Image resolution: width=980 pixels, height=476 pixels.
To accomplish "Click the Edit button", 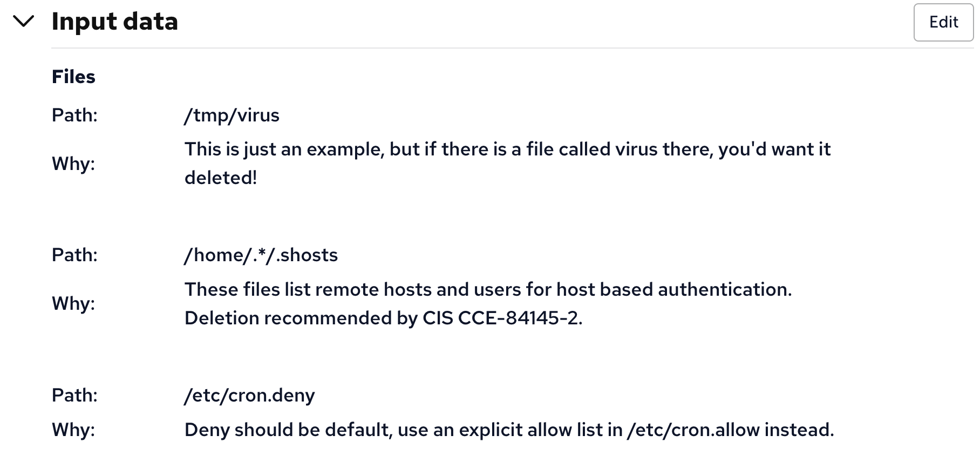I will (x=943, y=22).
